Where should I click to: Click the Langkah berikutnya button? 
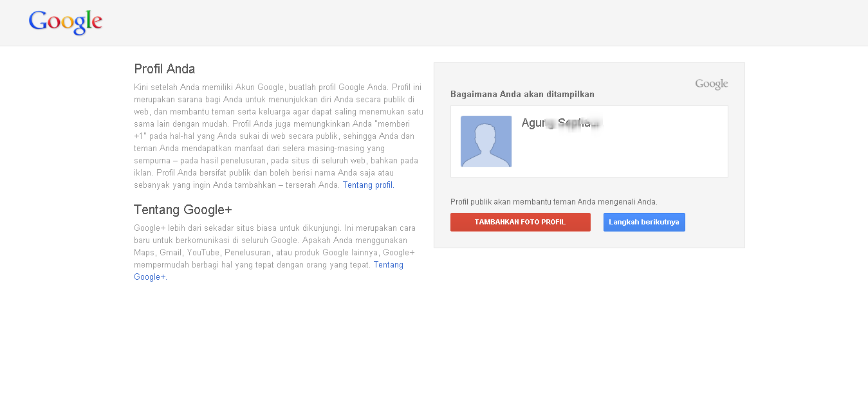pos(644,222)
